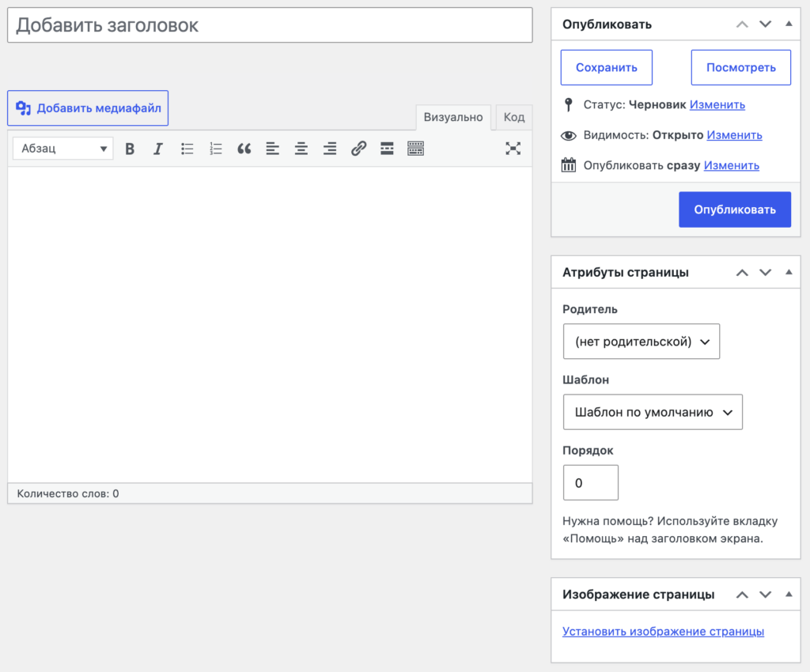Click Установить изображение страницы link
The width and height of the screenshot is (810, 672).
point(663,631)
